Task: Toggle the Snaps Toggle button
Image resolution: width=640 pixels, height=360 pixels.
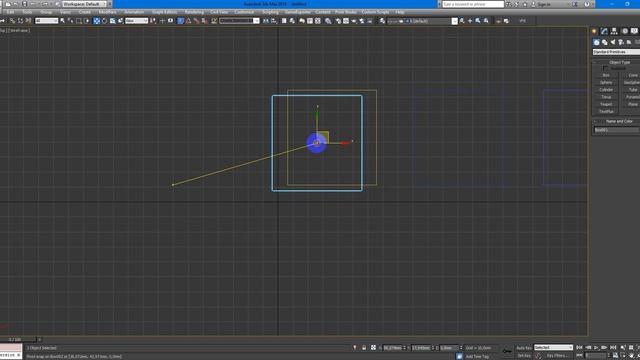Action: coord(180,21)
